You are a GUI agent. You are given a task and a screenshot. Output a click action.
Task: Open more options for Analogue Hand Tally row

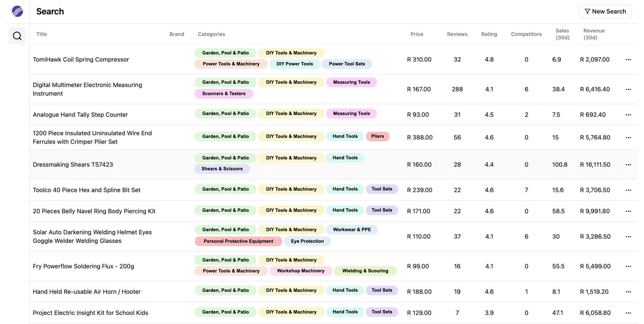pos(628,115)
